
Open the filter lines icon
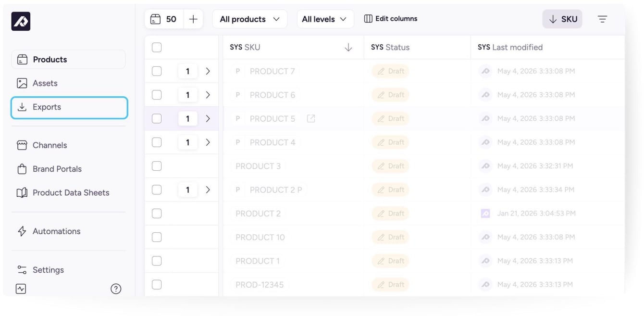click(603, 19)
